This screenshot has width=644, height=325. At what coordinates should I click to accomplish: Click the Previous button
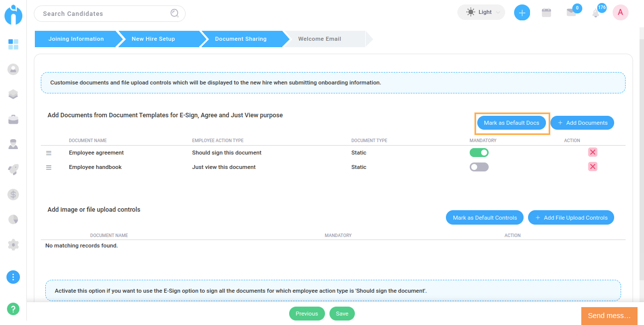[307, 314]
